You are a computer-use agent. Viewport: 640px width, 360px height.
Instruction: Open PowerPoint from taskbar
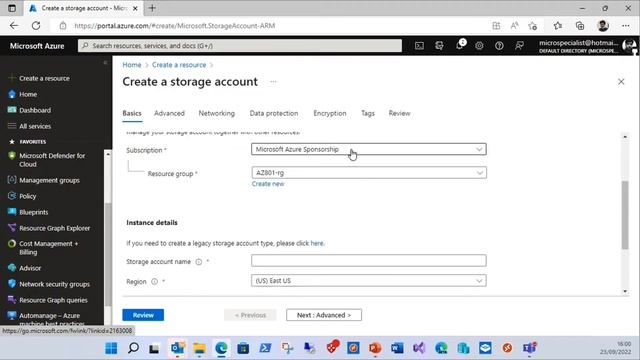pos(375,348)
